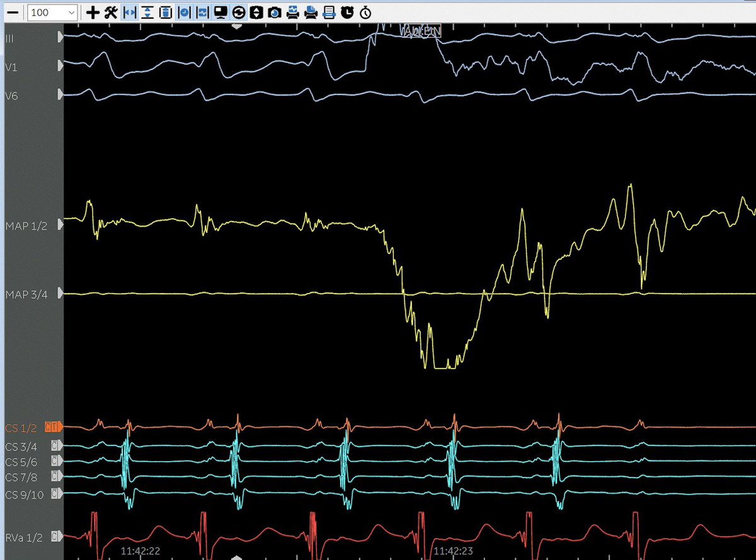Viewport: 756px width, 560px height.
Task: Click the C connector button beside RVa 1/2
Action: pos(55,537)
